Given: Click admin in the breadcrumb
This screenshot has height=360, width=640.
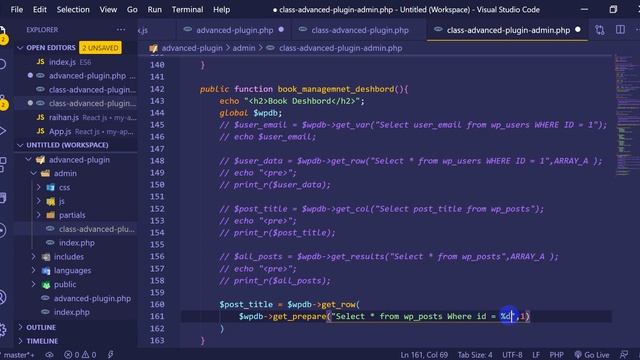Looking at the screenshot, I should tap(244, 48).
